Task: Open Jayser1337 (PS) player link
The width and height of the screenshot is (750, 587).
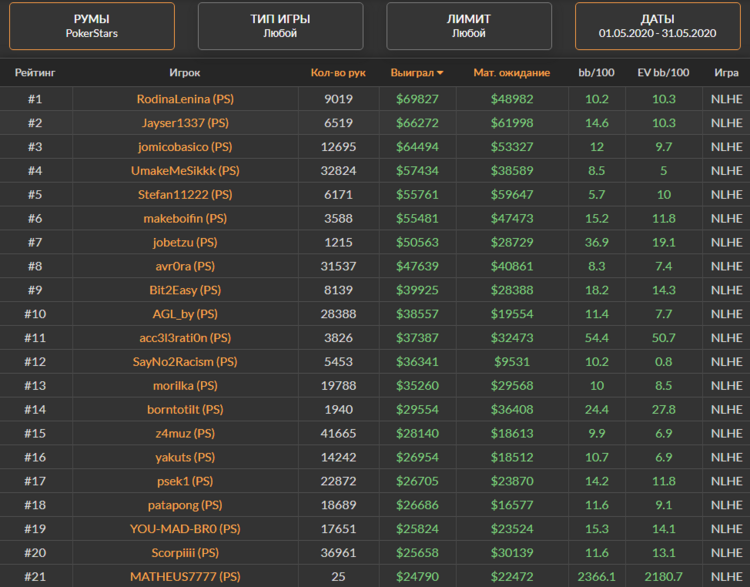Action: tap(185, 123)
